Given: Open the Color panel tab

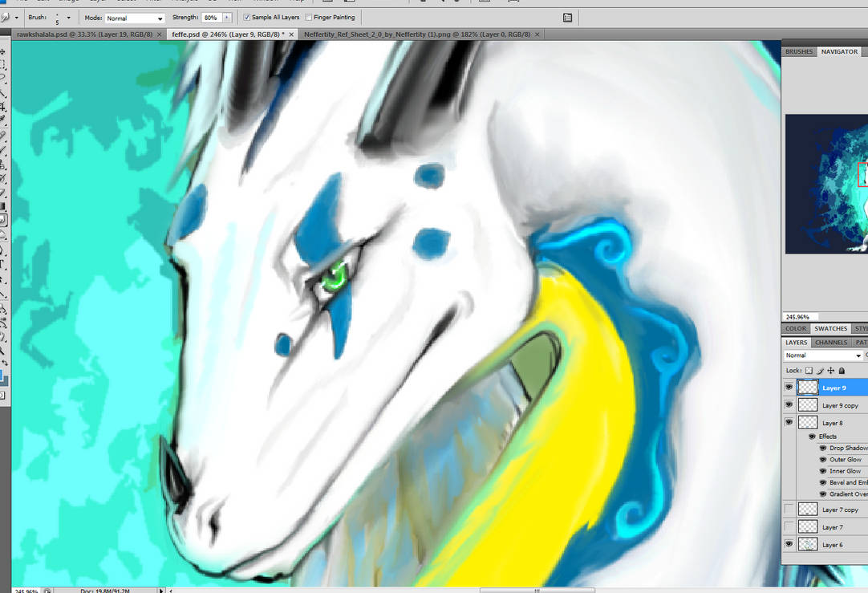Looking at the screenshot, I should 796,328.
